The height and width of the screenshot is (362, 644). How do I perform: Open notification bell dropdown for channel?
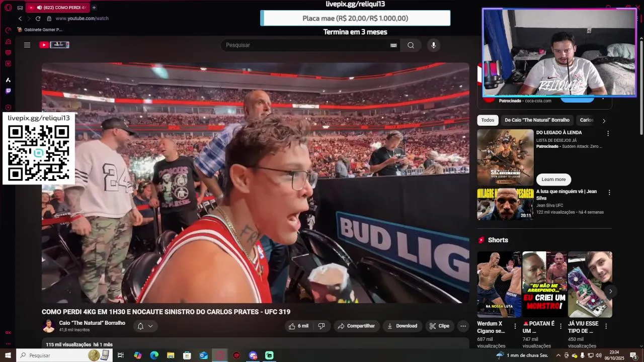coord(145,326)
